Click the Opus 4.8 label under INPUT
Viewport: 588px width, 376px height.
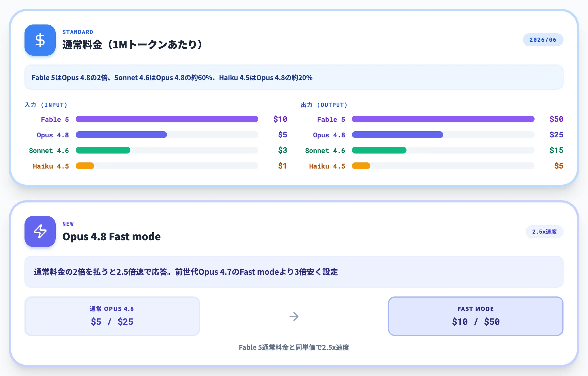click(53, 135)
